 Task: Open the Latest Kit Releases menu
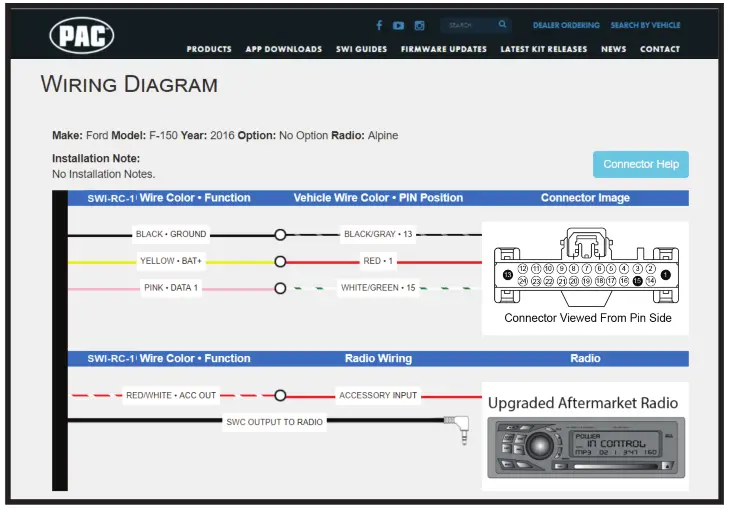pos(543,49)
